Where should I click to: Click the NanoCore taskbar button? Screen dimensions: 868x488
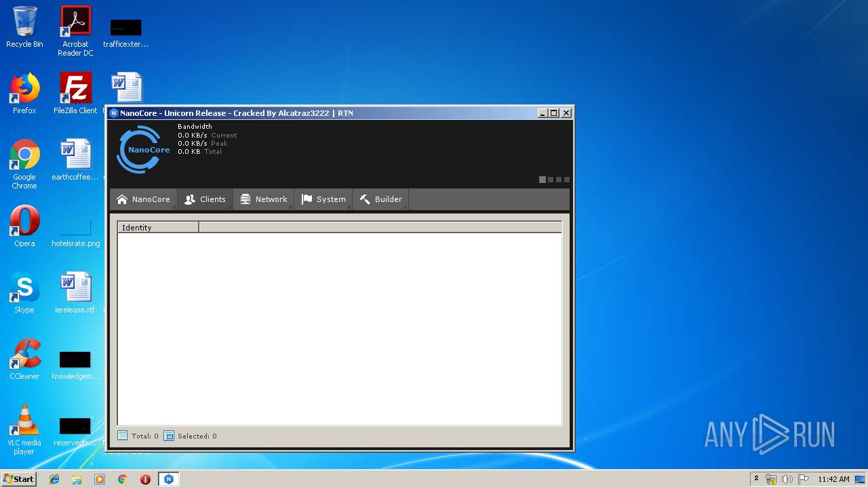(x=168, y=479)
